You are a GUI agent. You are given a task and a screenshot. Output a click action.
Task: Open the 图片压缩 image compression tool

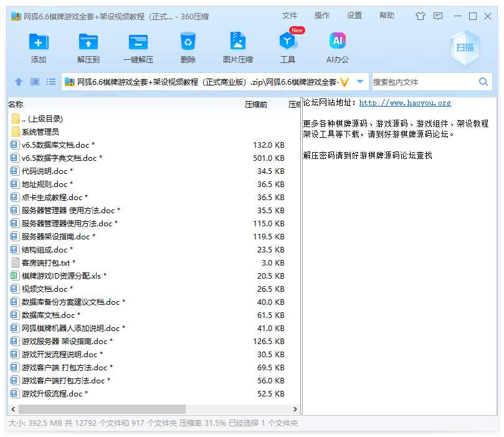238,41
